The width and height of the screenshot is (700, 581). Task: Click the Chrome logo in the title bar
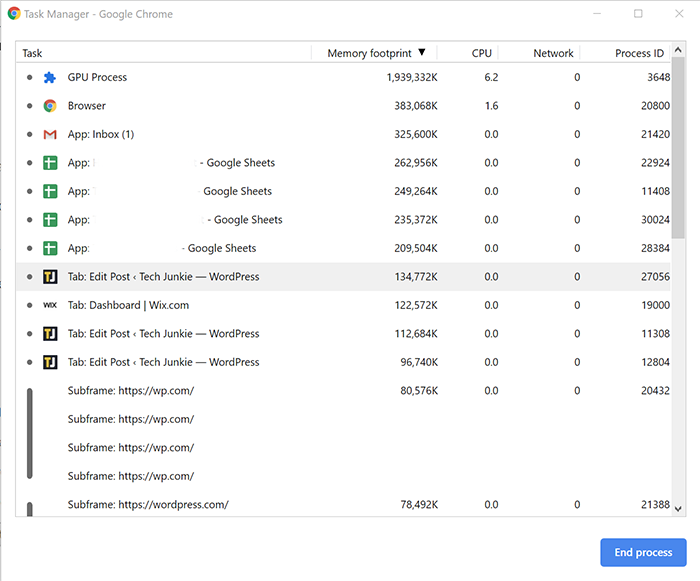point(14,14)
